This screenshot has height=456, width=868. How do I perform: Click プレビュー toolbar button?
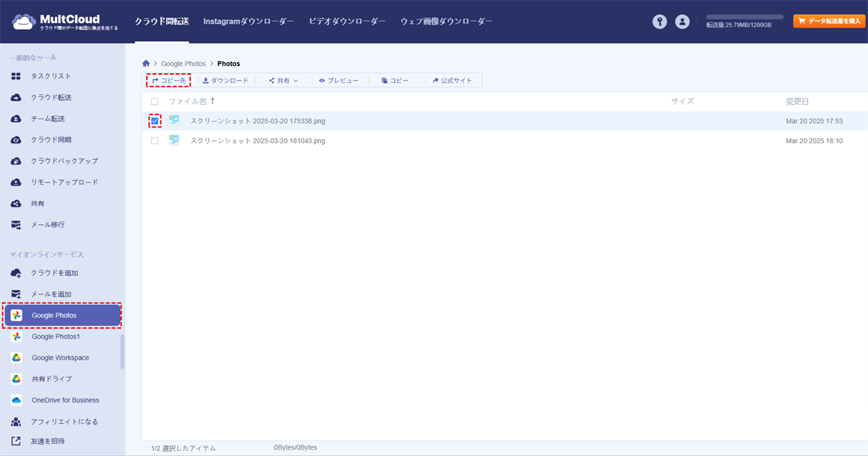tap(339, 80)
